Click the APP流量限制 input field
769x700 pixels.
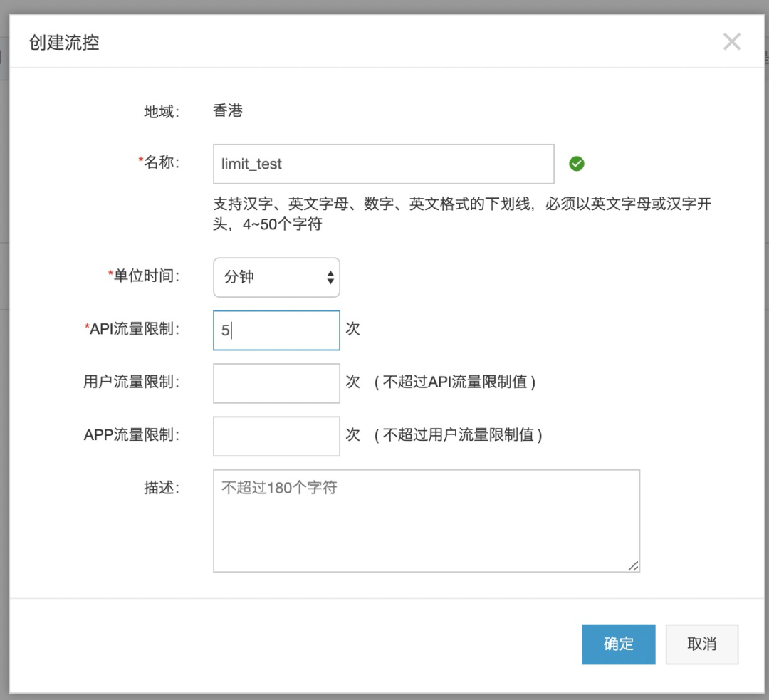pyautogui.click(x=276, y=436)
